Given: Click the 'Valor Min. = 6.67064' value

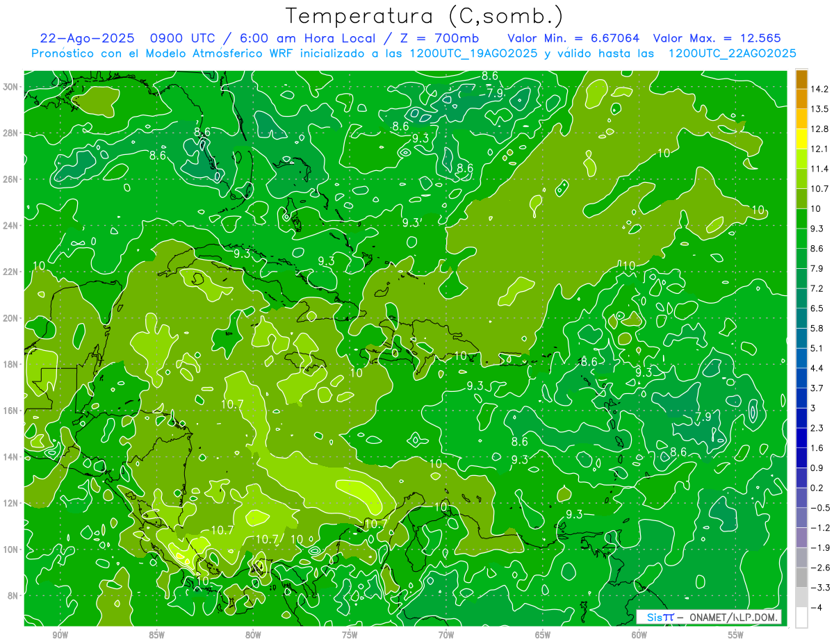Looking at the screenshot, I should (x=573, y=38).
